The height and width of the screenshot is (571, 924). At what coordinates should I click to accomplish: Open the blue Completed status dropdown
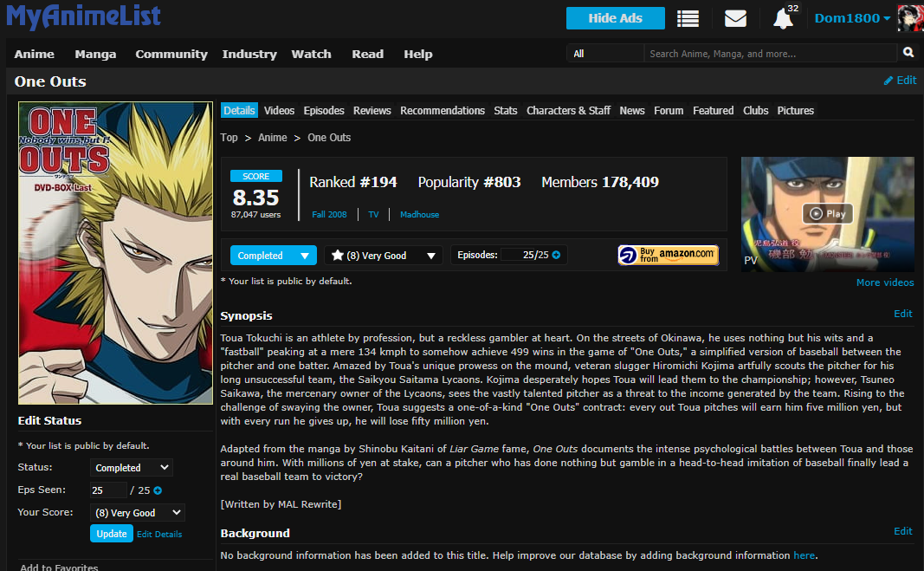[x=273, y=256]
